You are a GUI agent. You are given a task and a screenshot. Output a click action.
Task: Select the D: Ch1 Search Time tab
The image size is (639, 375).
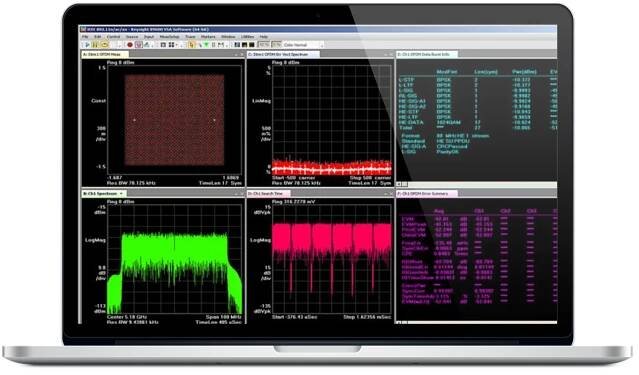(269, 194)
